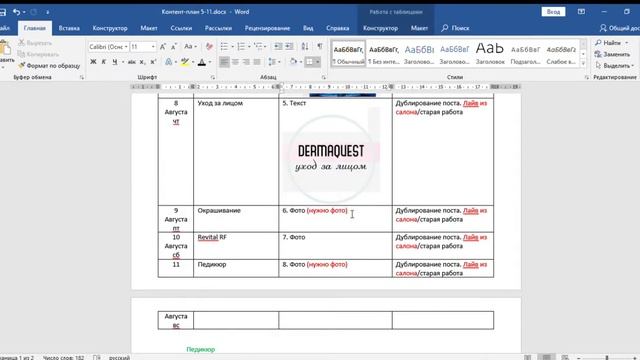Click word count Число слов
The height and width of the screenshot is (360, 640).
[x=63, y=358]
